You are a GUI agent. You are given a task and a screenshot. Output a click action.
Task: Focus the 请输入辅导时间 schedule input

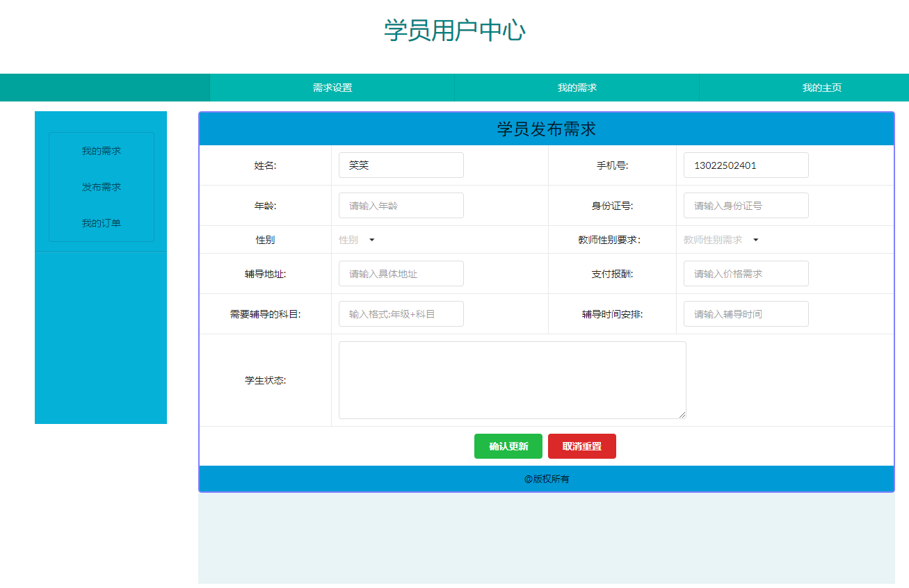click(745, 313)
